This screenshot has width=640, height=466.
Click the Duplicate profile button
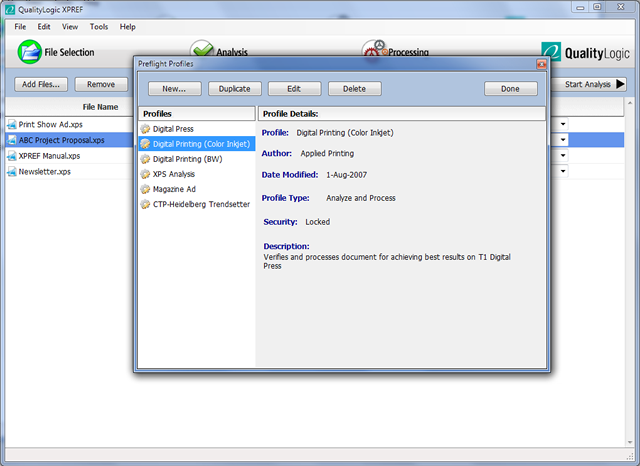(x=235, y=89)
